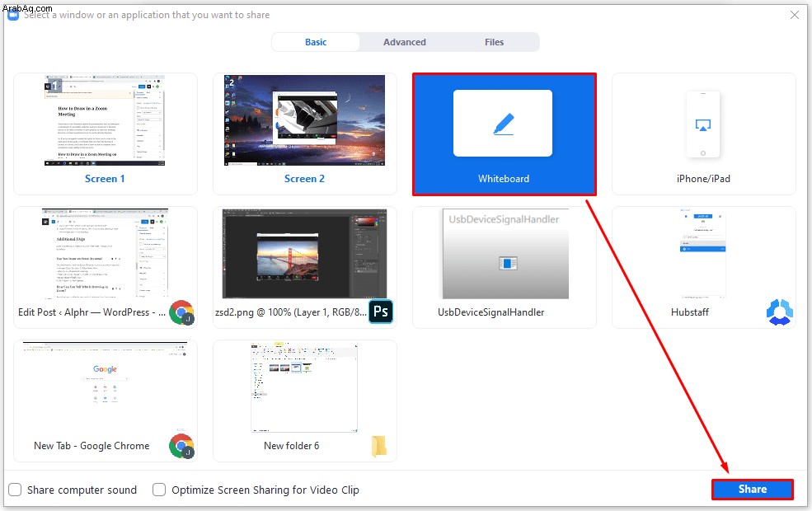
Task: Choose the zsd2.png Photoshop window thumbnail
Action: (304, 254)
